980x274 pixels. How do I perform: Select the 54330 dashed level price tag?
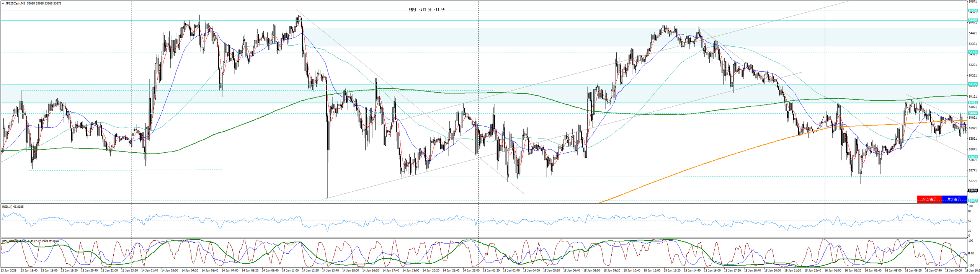click(x=973, y=52)
